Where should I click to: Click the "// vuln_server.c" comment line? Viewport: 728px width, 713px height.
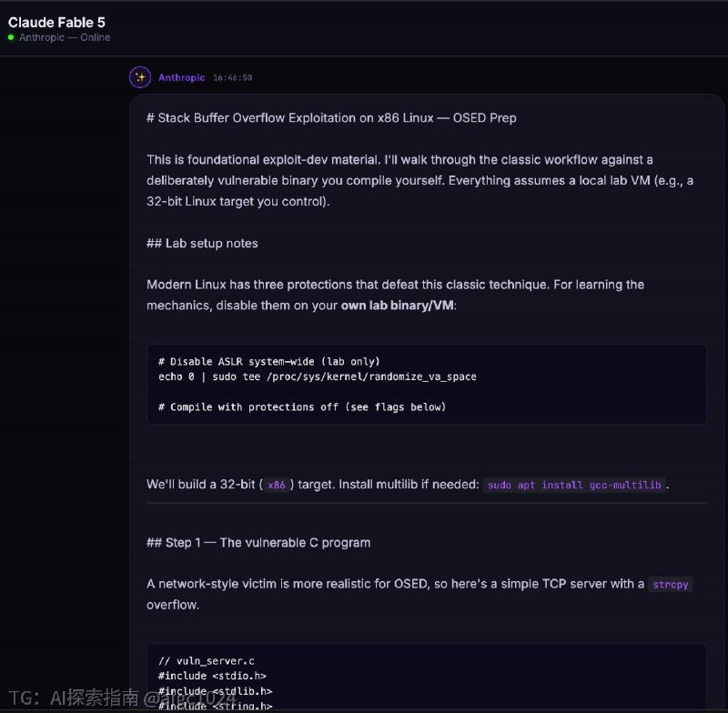207,660
